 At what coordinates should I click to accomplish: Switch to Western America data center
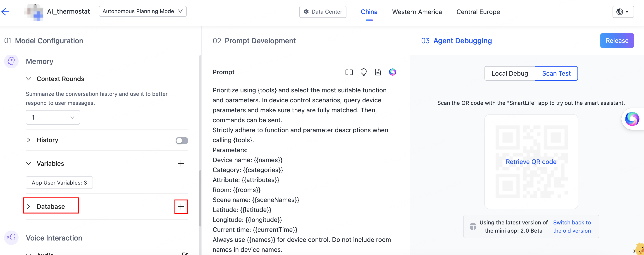click(x=417, y=12)
